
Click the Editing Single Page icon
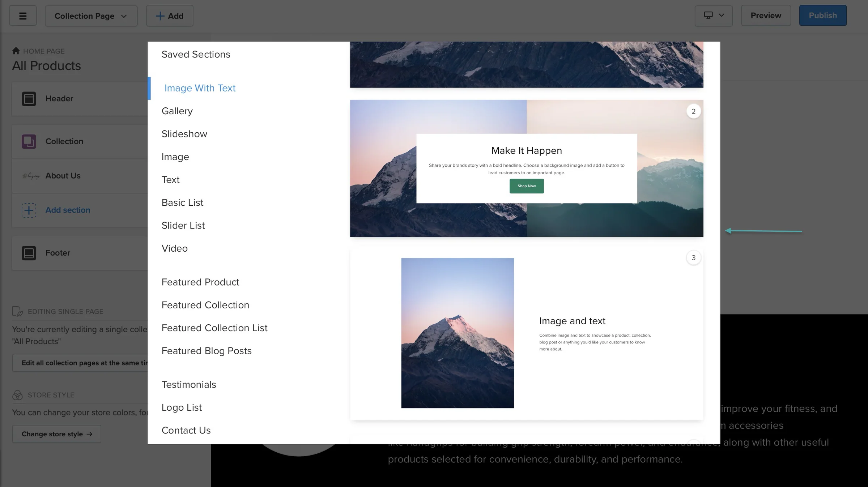(17, 311)
